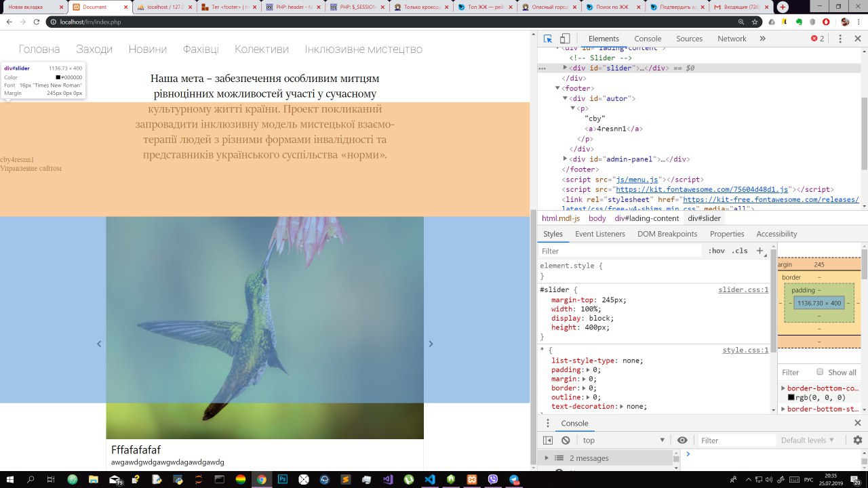Screen dimensions: 868x488
Task: Open the Accessibility tab
Action: [x=776, y=234]
